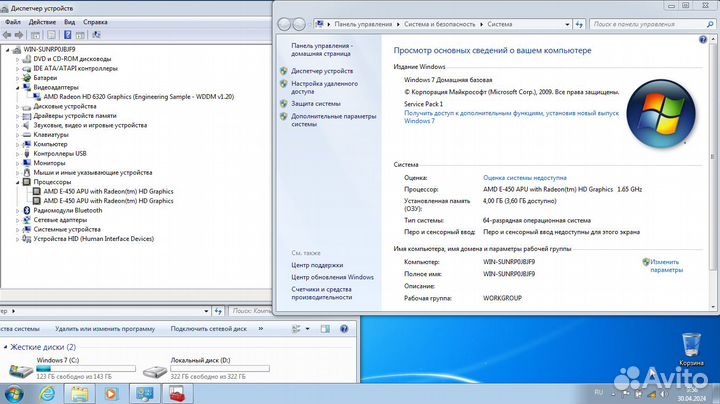Open Действие menu in Device Manager
720x404 pixels.
[x=42, y=22]
